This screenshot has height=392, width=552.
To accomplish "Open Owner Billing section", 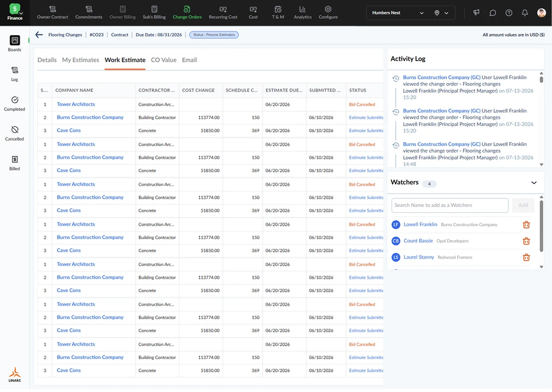I will tap(123, 13).
